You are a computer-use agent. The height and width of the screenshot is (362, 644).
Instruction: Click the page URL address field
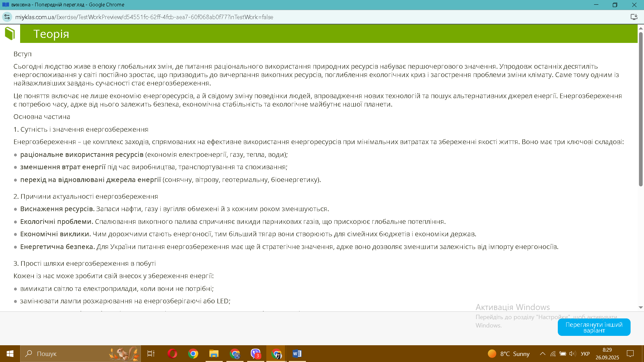pyautogui.click(x=144, y=17)
